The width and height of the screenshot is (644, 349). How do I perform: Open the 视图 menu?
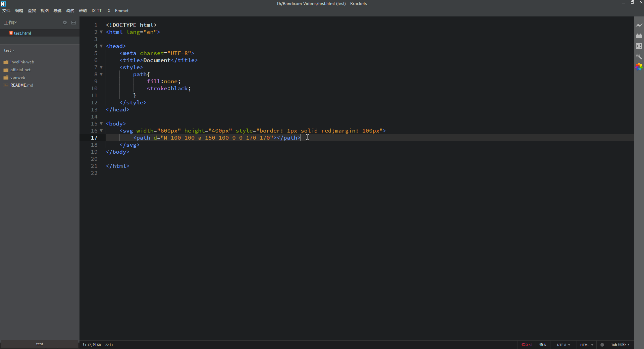[x=45, y=11]
